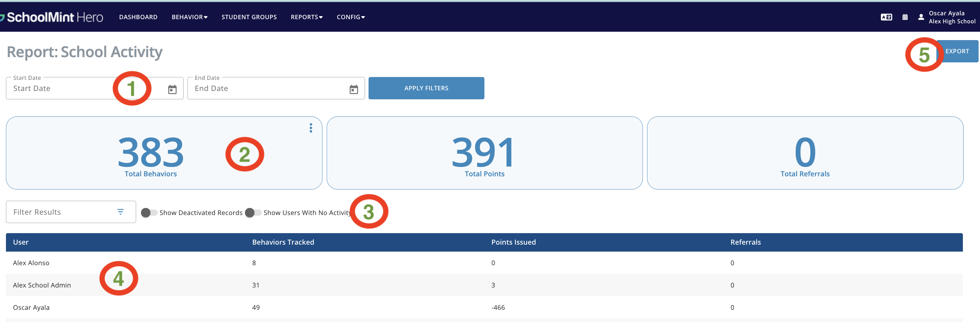Click the 383 Total Behaviors value
The height and width of the screenshot is (322, 980).
click(151, 152)
